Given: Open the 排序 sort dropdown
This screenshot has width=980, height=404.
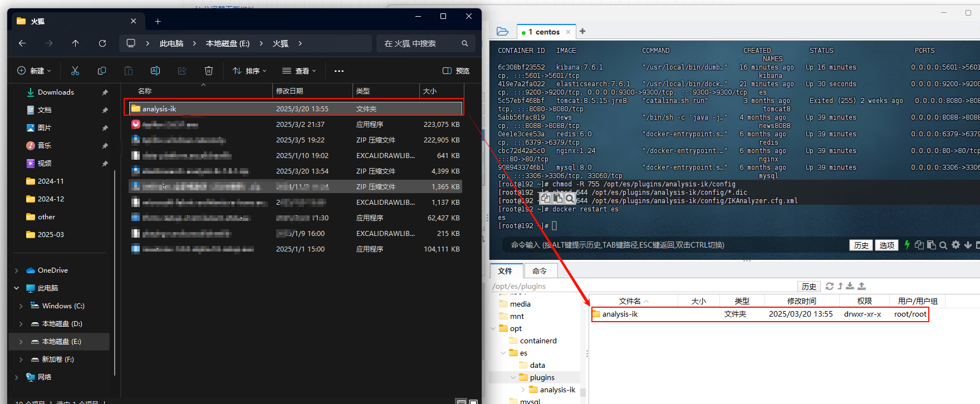Looking at the screenshot, I should pyautogui.click(x=249, y=71).
